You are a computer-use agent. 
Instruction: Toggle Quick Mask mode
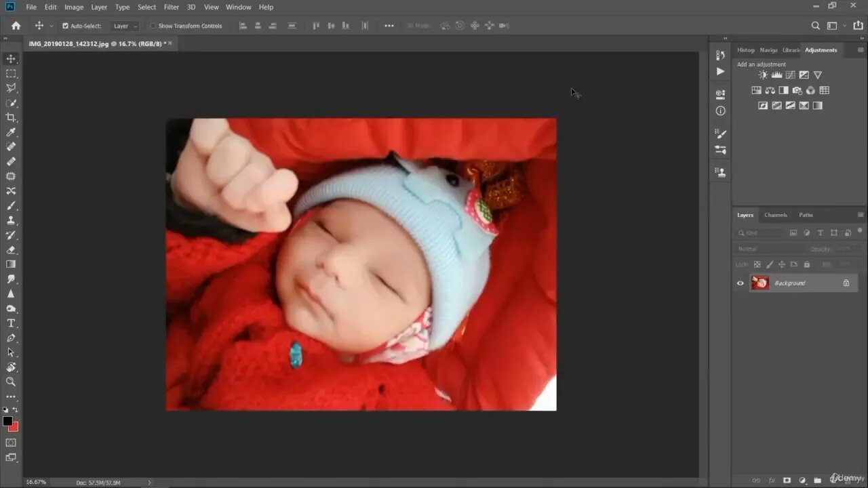point(11,443)
